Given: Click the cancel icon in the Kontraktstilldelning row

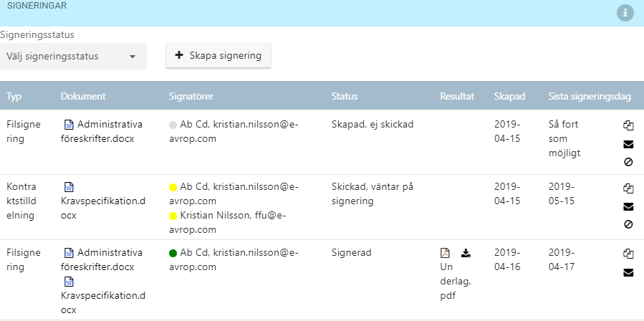Looking at the screenshot, I should (628, 224).
